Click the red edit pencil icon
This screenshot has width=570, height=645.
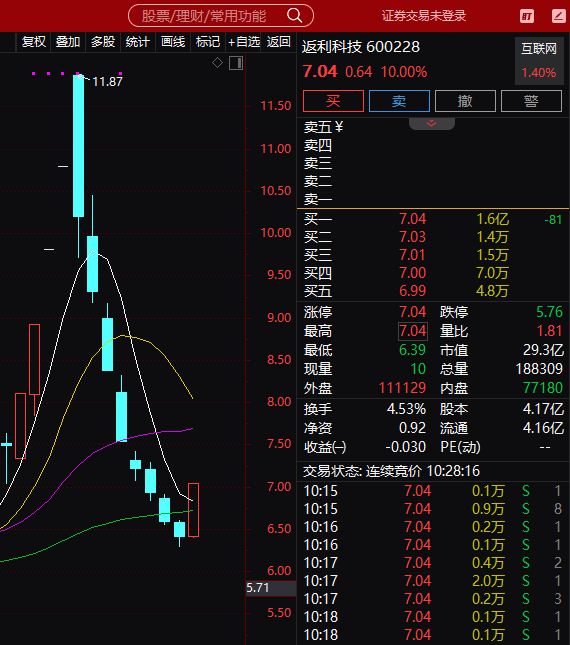(558, 16)
